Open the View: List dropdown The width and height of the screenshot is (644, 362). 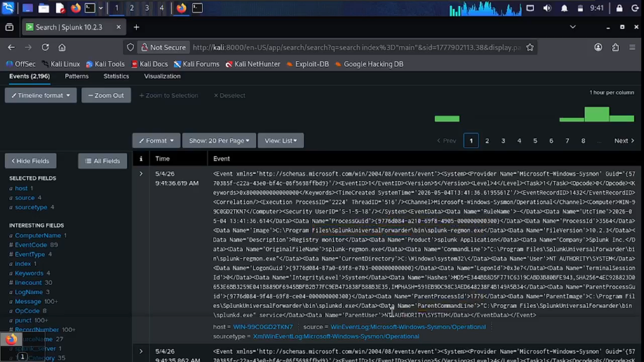(x=281, y=140)
